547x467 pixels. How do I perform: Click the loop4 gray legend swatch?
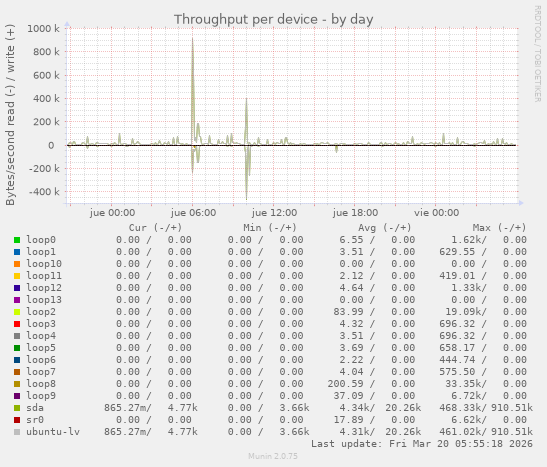coord(17,336)
